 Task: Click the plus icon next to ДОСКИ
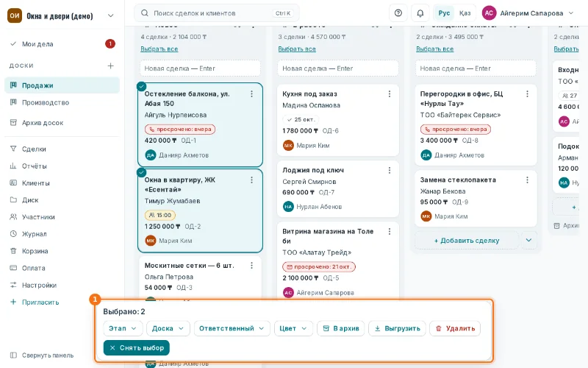pyautogui.click(x=110, y=66)
